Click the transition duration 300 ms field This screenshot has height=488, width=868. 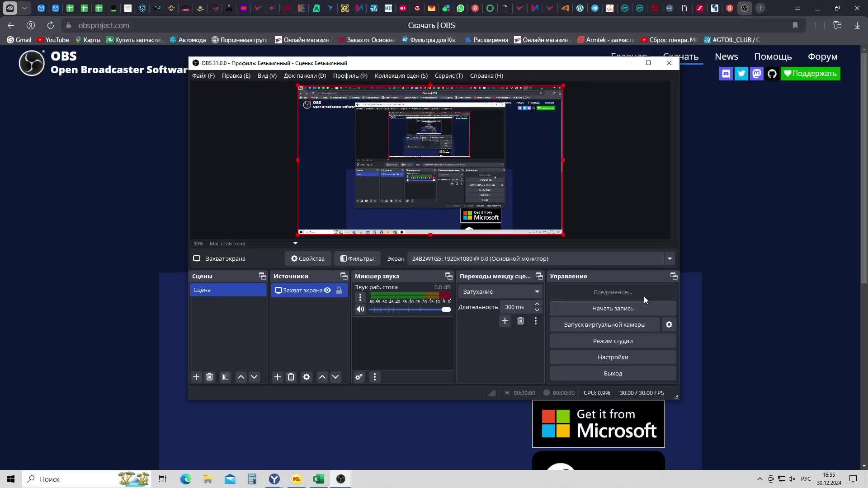[515, 307]
